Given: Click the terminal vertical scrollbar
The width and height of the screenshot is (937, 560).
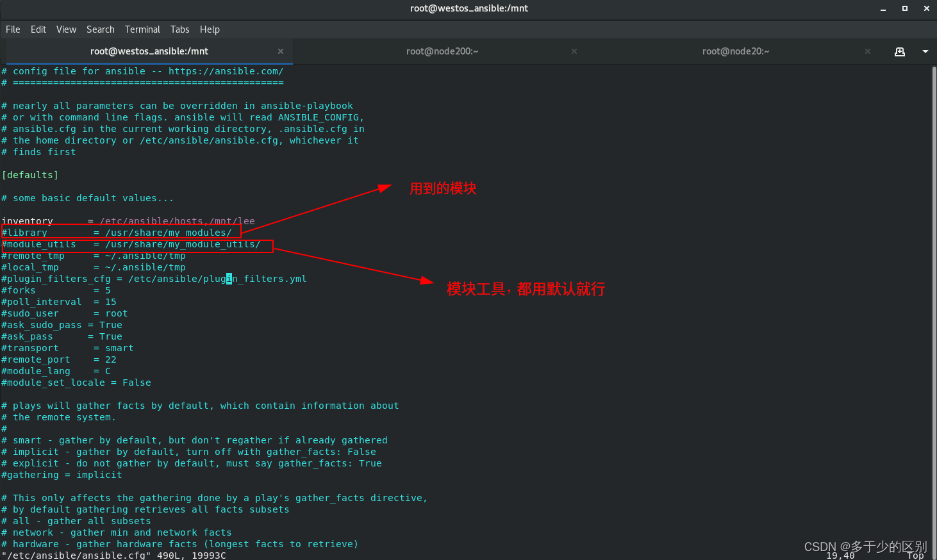Looking at the screenshot, I should (934, 311).
